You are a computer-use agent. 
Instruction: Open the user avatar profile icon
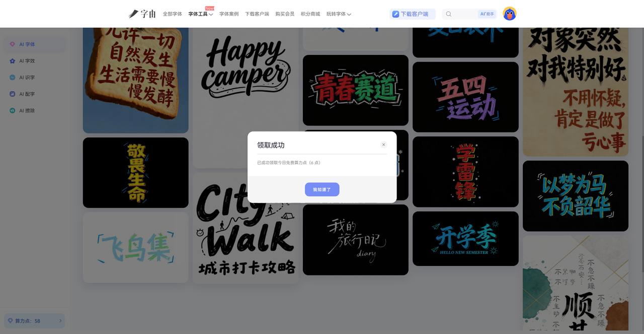509,14
